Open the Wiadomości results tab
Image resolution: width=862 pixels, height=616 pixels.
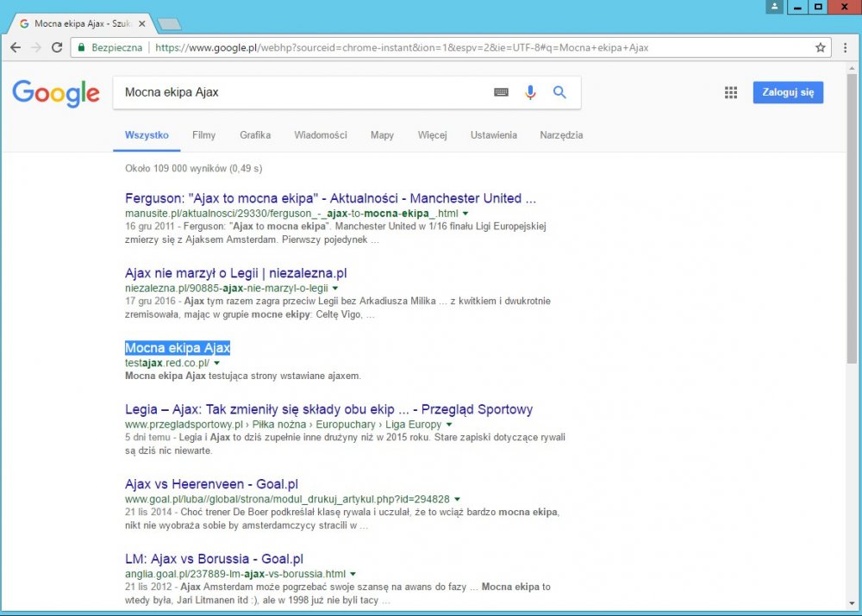coord(321,135)
